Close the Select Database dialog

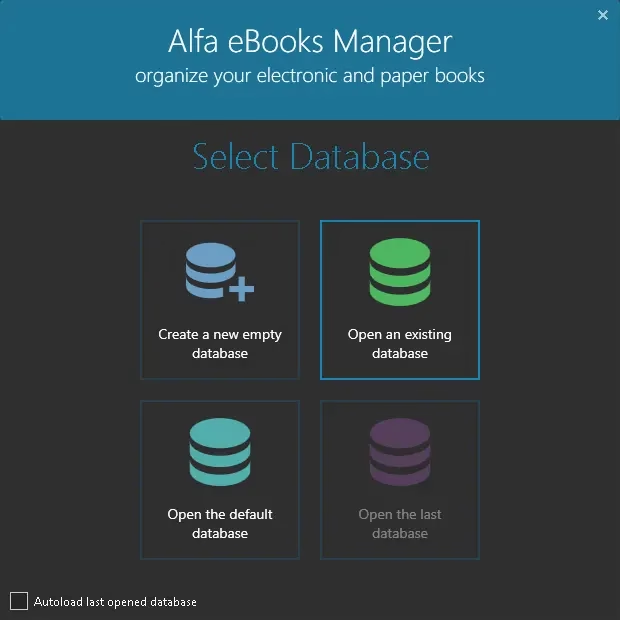point(603,15)
